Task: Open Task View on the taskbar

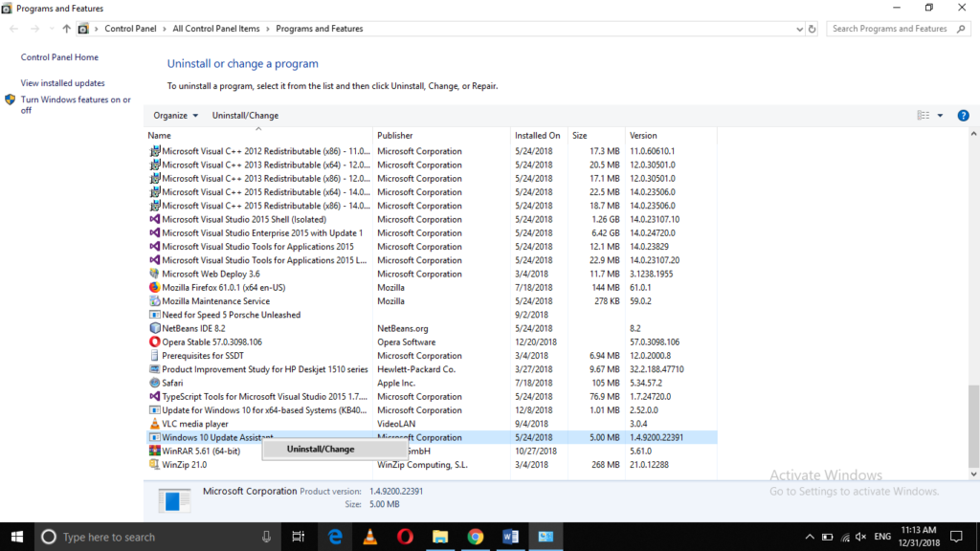Action: 299,537
